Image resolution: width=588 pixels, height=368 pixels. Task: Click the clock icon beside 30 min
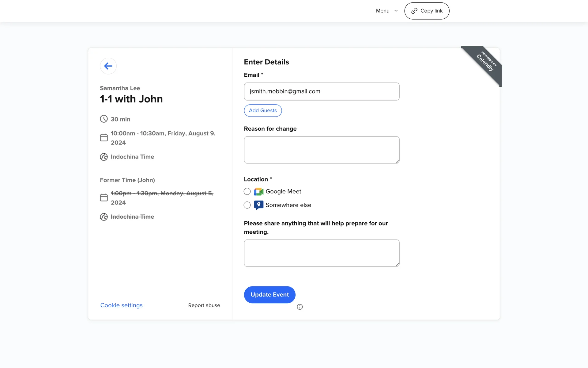coord(104,119)
